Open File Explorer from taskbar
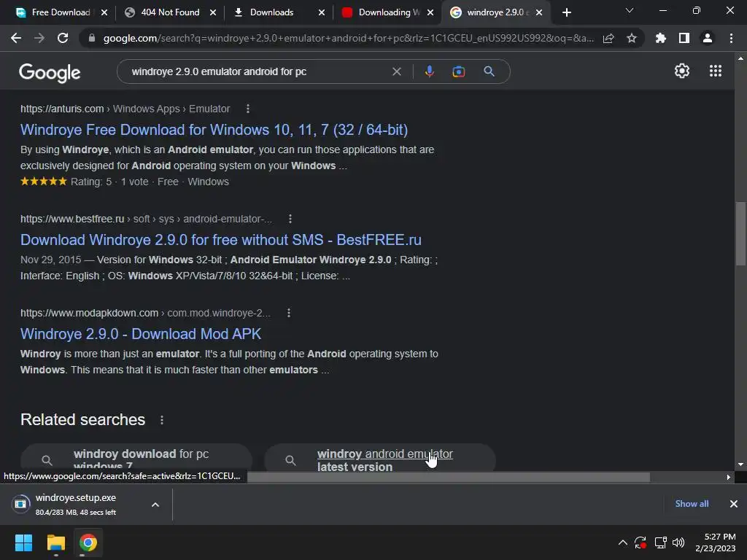 pyautogui.click(x=55, y=542)
